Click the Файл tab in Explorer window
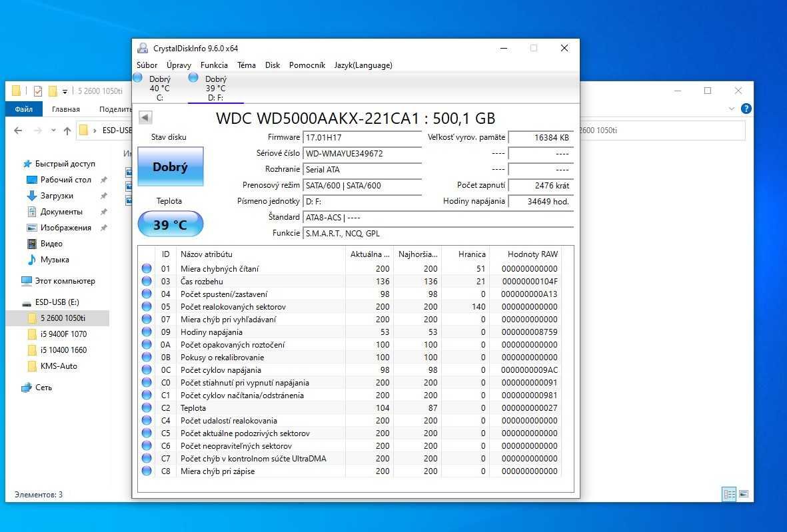 (x=23, y=109)
